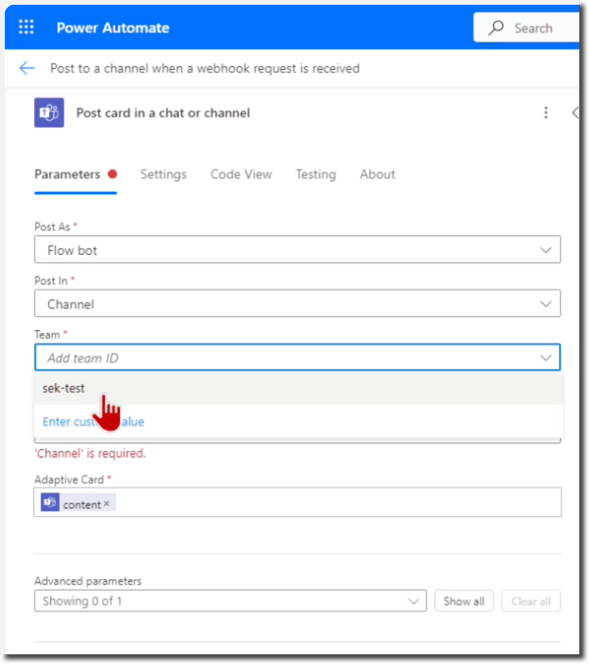Click the search magnifier icon
The width and height of the screenshot is (589, 664).
[x=496, y=28]
